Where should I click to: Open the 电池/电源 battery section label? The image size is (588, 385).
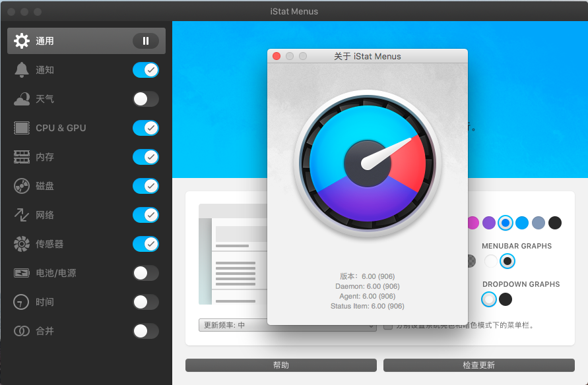pyautogui.click(x=56, y=273)
